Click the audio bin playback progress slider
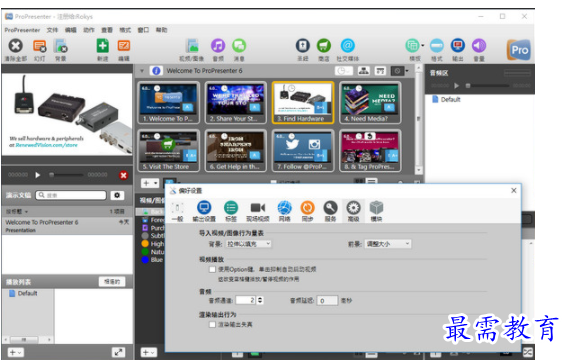Image resolution: width=567 pixels, height=360 pixels. pos(487,86)
